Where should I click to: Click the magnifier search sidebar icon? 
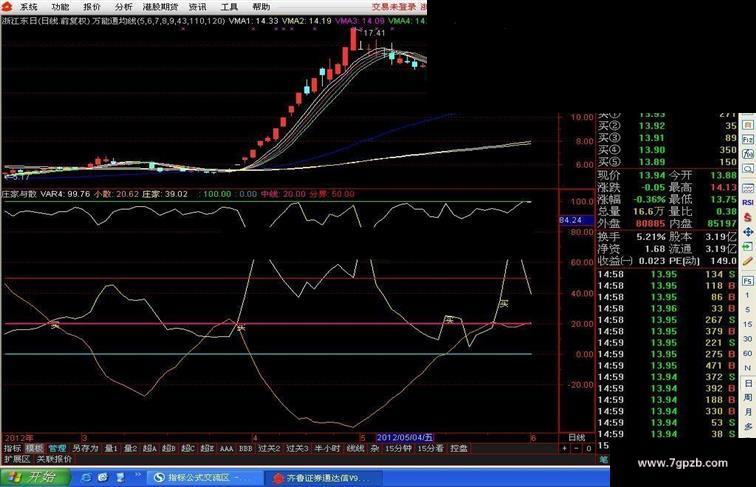pyautogui.click(x=747, y=169)
